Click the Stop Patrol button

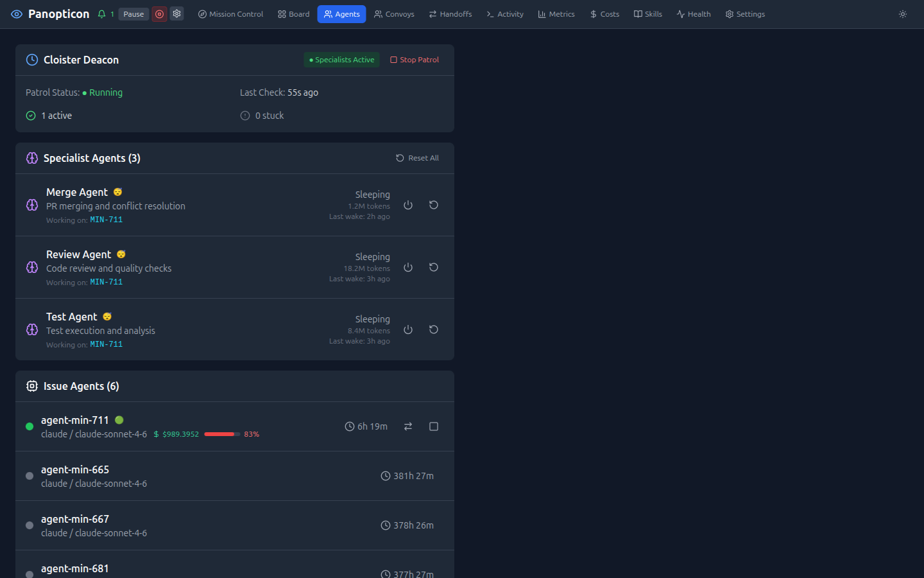click(415, 60)
